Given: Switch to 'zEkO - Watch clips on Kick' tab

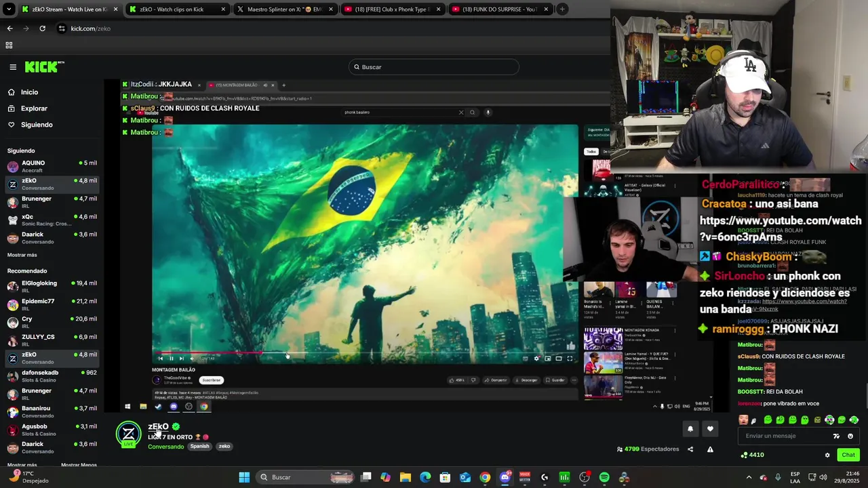Looking at the screenshot, I should click(x=176, y=9).
